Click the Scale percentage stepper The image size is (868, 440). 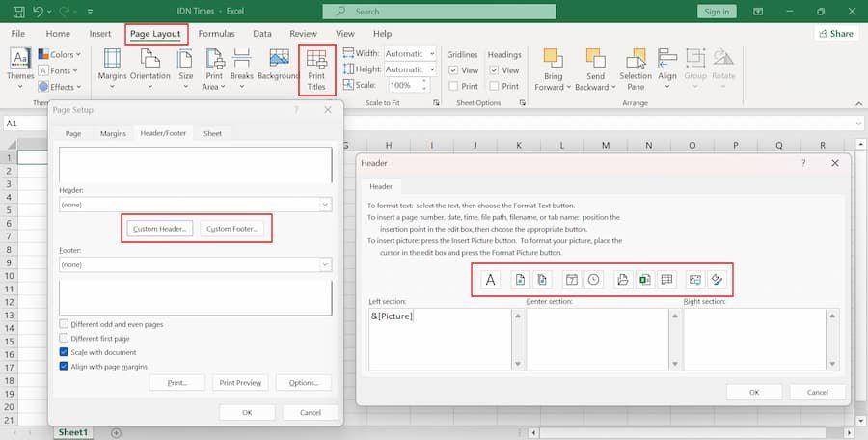[424, 85]
